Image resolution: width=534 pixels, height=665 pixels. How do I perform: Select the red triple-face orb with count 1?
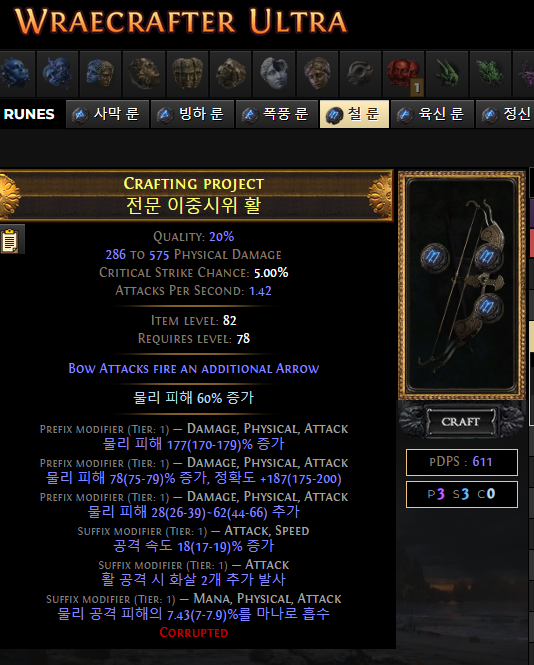click(x=403, y=74)
